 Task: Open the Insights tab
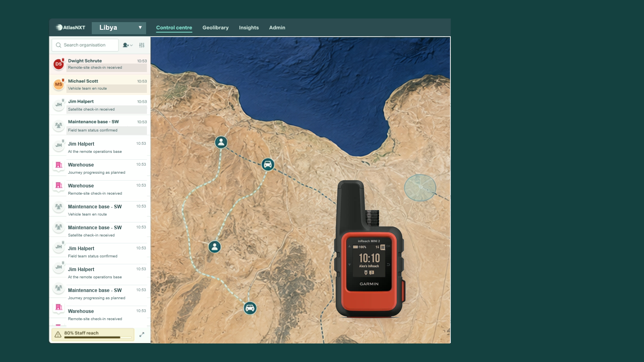[249, 28]
